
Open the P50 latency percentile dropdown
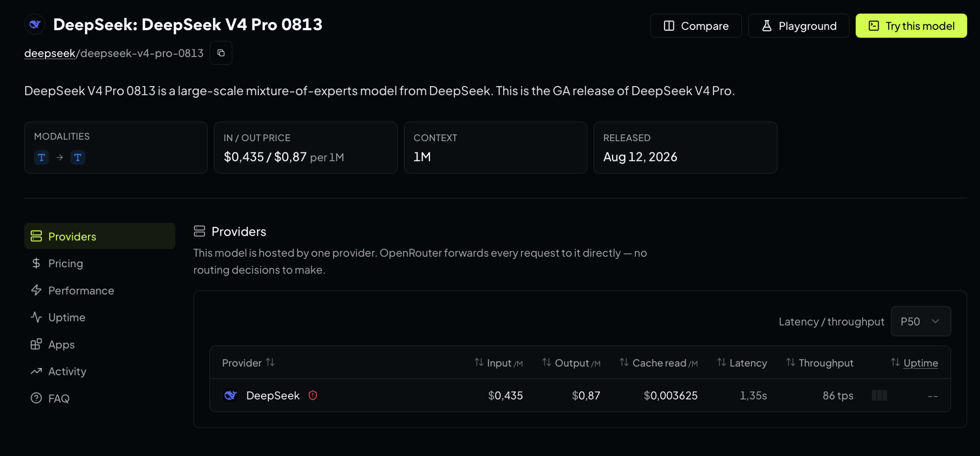point(921,321)
